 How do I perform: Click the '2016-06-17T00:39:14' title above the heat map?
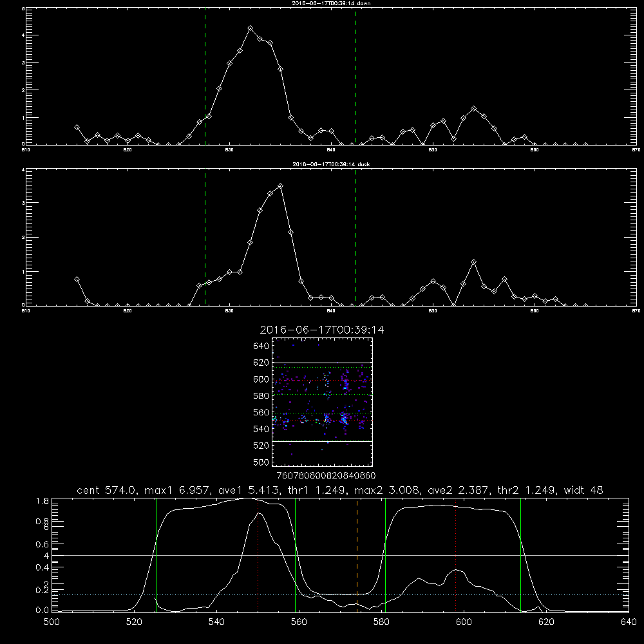[322, 330]
